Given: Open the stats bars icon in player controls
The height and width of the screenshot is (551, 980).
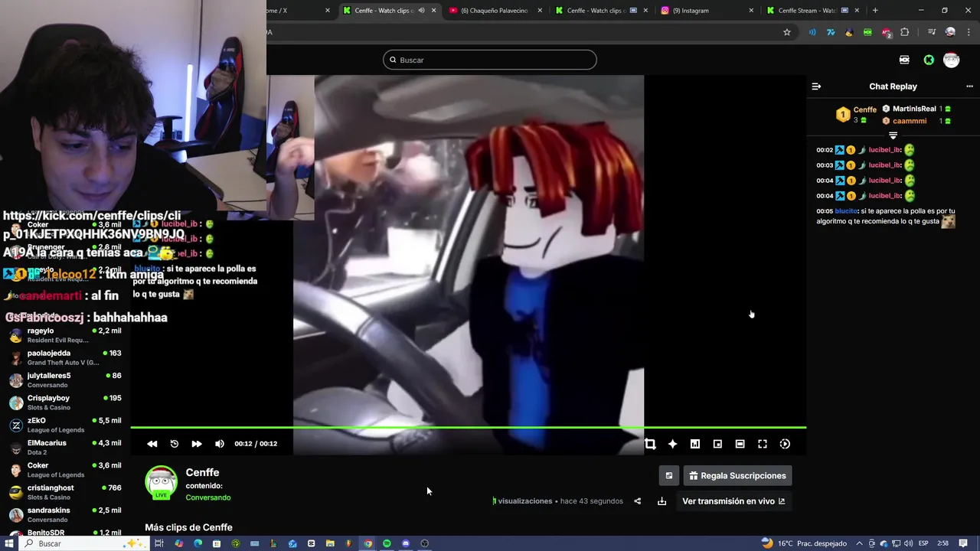Looking at the screenshot, I should [x=695, y=444].
